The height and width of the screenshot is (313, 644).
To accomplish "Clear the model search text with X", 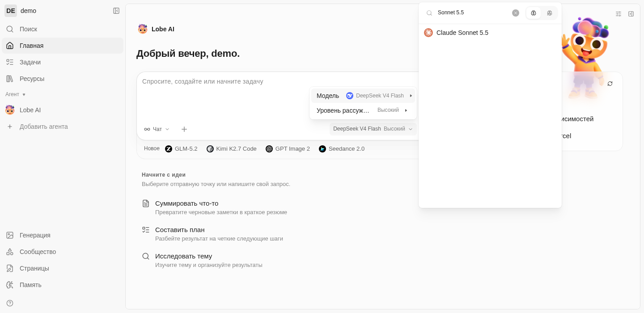I will pyautogui.click(x=516, y=13).
